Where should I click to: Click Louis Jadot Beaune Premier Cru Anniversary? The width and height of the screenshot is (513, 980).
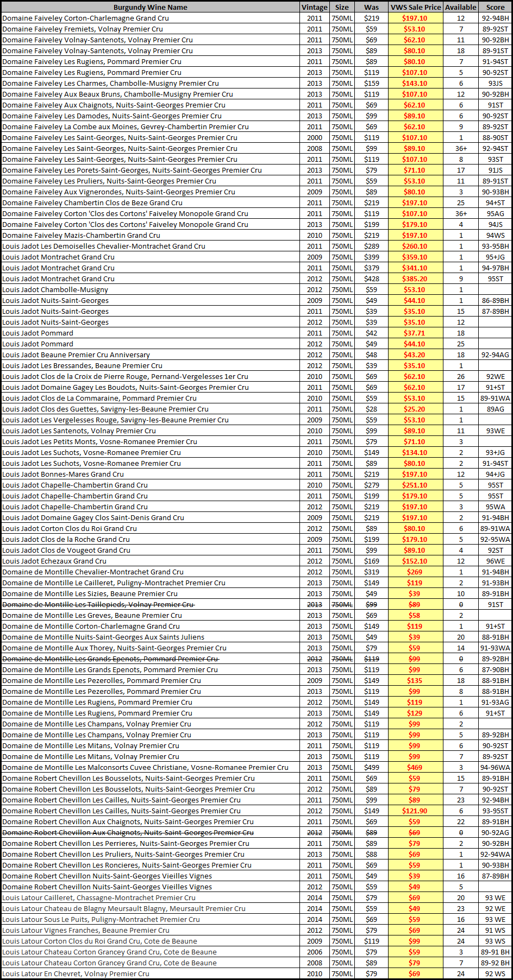pyautogui.click(x=76, y=355)
